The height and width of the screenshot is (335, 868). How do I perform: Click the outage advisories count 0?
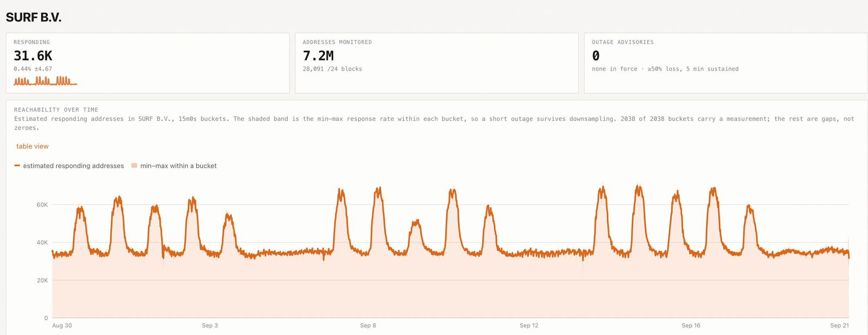(x=596, y=56)
